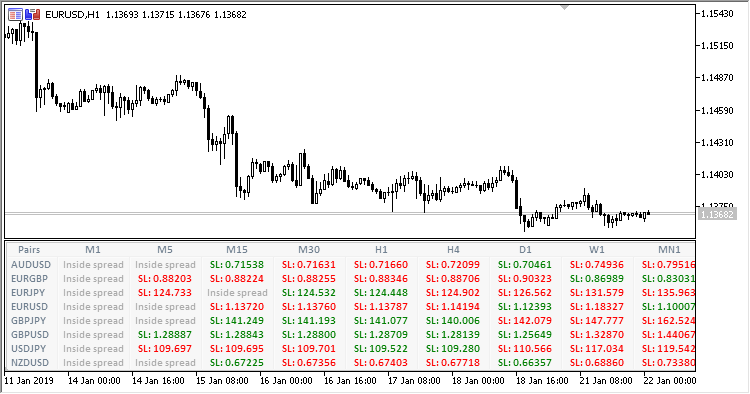Click the 1.14030 price scale label
Image resolution: width=750 pixels, height=394 pixels.
click(x=717, y=175)
